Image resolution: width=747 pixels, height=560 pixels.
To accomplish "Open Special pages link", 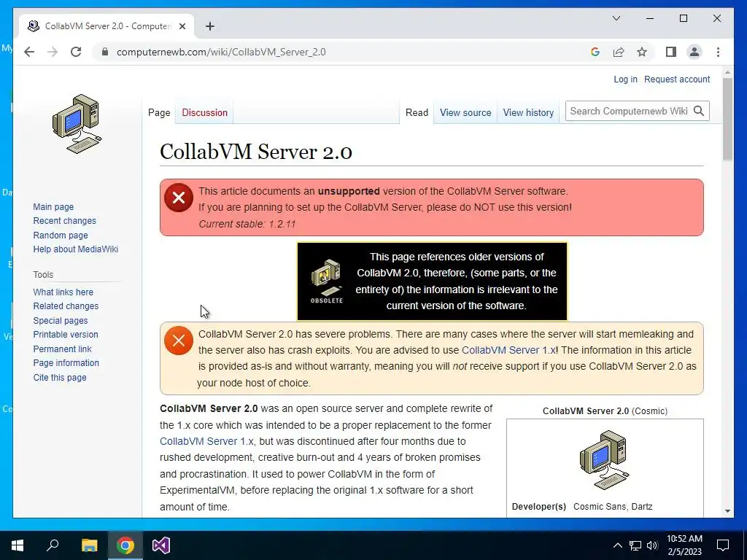I will [60, 321].
